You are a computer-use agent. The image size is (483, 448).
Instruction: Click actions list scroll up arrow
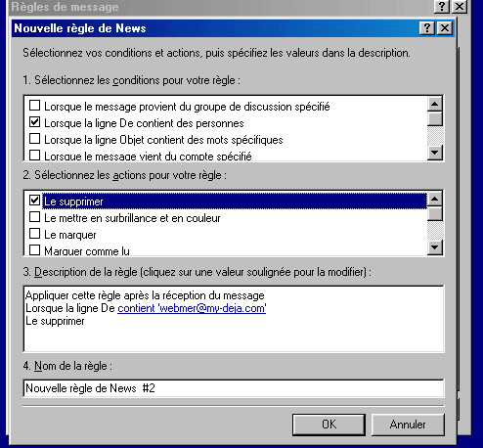(x=435, y=199)
